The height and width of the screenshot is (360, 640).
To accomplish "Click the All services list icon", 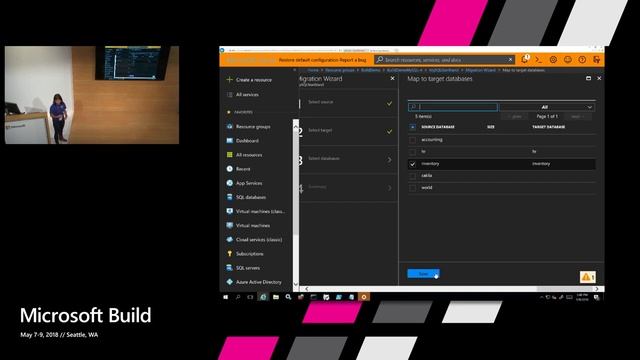I will coord(229,94).
